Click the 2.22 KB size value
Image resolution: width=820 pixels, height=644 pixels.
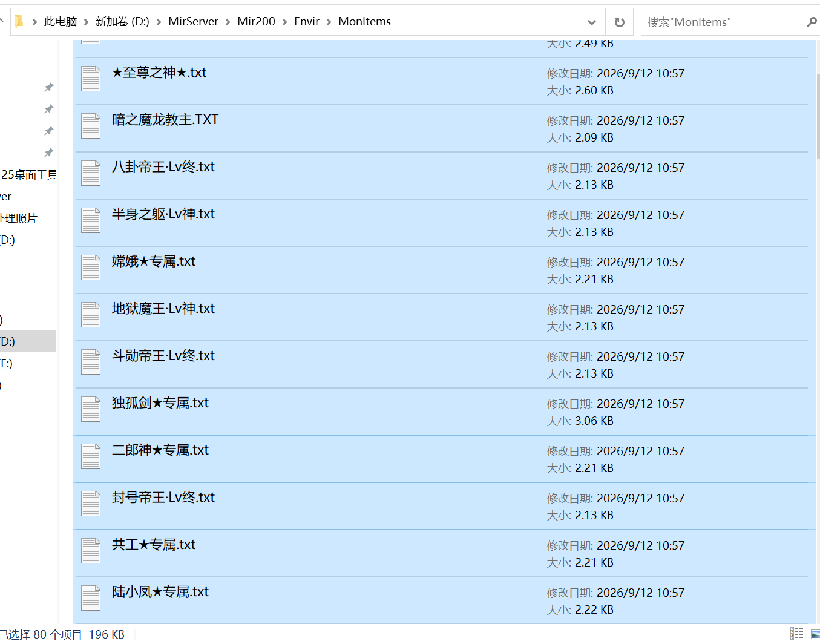tap(594, 610)
